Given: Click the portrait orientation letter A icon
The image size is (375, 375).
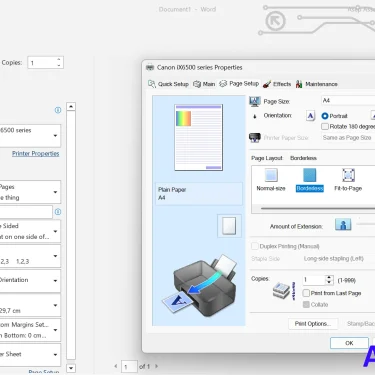Looking at the screenshot, I should click(310, 116).
